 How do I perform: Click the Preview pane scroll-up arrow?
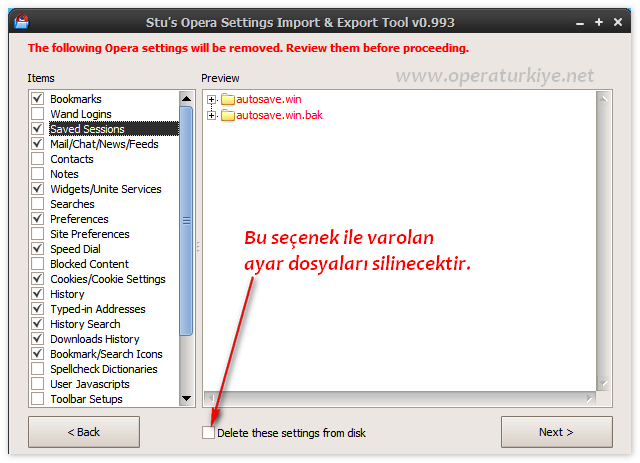click(602, 99)
